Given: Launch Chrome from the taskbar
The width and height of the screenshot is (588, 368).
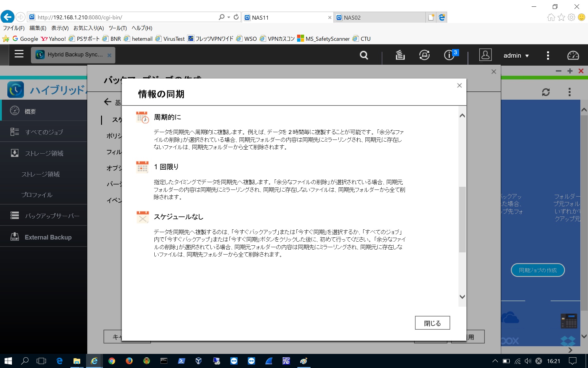Looking at the screenshot, I should point(111,361).
